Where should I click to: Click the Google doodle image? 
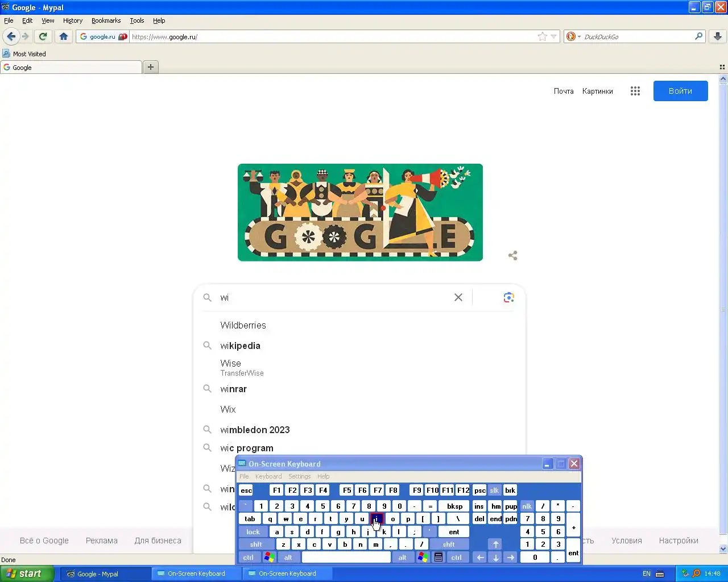tap(360, 213)
